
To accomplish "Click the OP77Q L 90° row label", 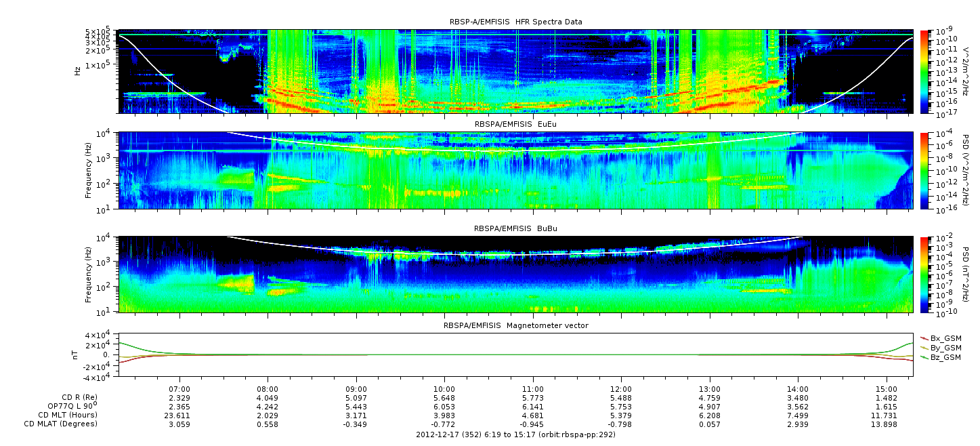I will (68, 406).
